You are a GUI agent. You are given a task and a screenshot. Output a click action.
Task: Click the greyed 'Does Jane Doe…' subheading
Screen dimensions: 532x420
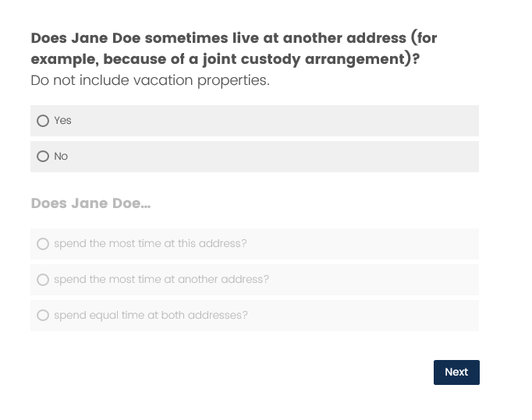click(x=90, y=203)
